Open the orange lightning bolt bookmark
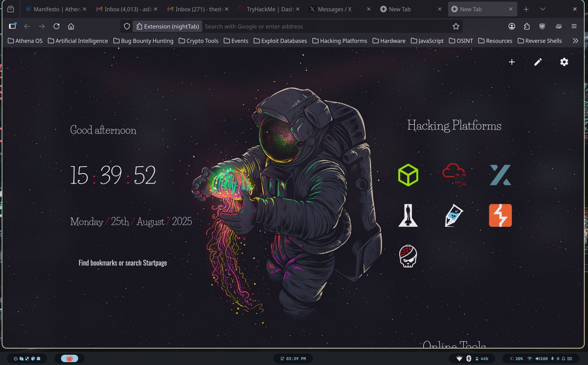This screenshot has width=588, height=365. (x=500, y=215)
